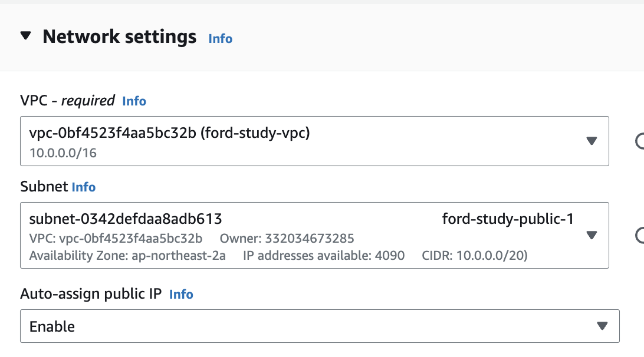Open the Info link beside Subnet

(83, 187)
